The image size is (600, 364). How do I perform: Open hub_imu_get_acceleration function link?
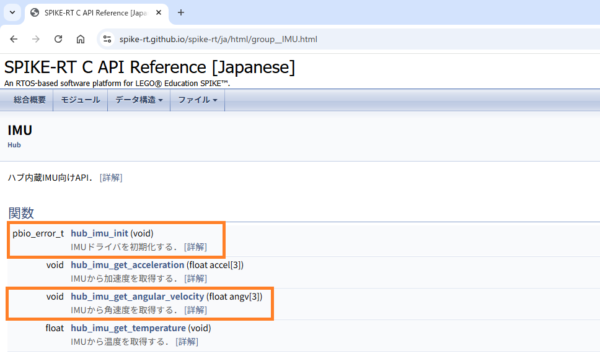click(x=127, y=265)
